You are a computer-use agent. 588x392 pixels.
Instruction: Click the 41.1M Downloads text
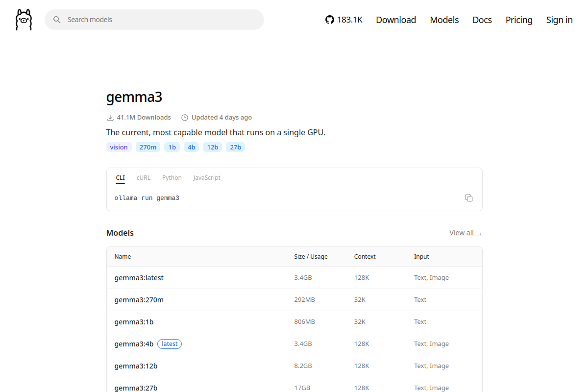coord(144,118)
